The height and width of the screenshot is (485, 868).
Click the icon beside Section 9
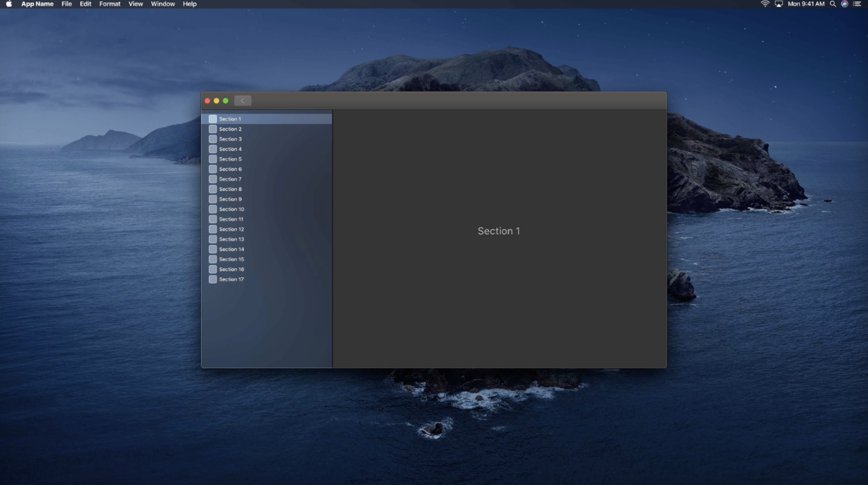tap(213, 199)
